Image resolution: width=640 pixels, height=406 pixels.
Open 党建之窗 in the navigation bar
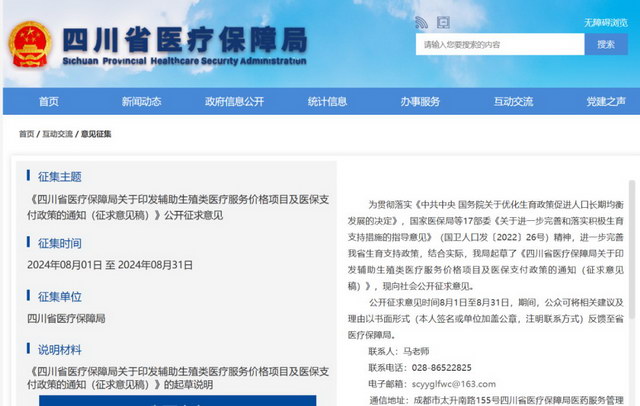[606, 102]
